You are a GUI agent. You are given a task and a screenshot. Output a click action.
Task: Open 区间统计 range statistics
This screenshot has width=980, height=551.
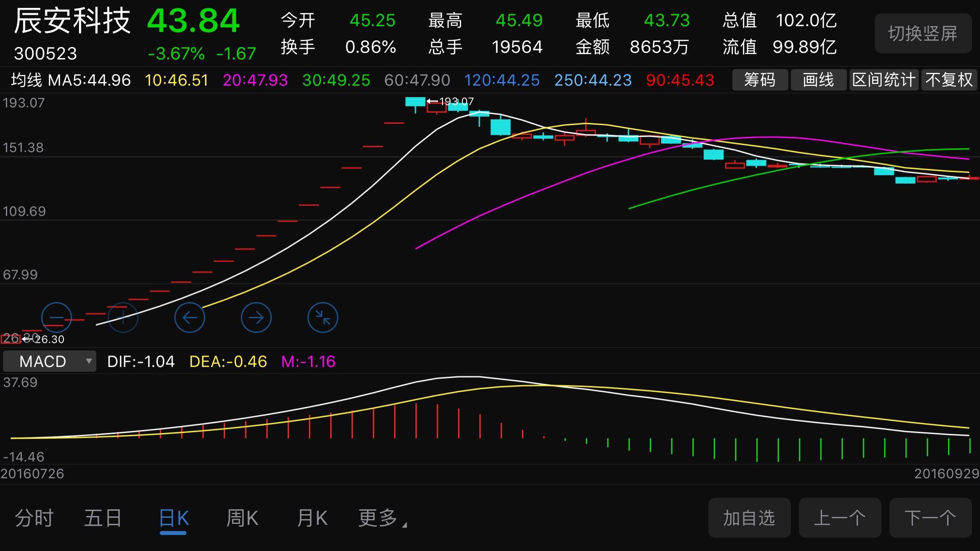[884, 80]
